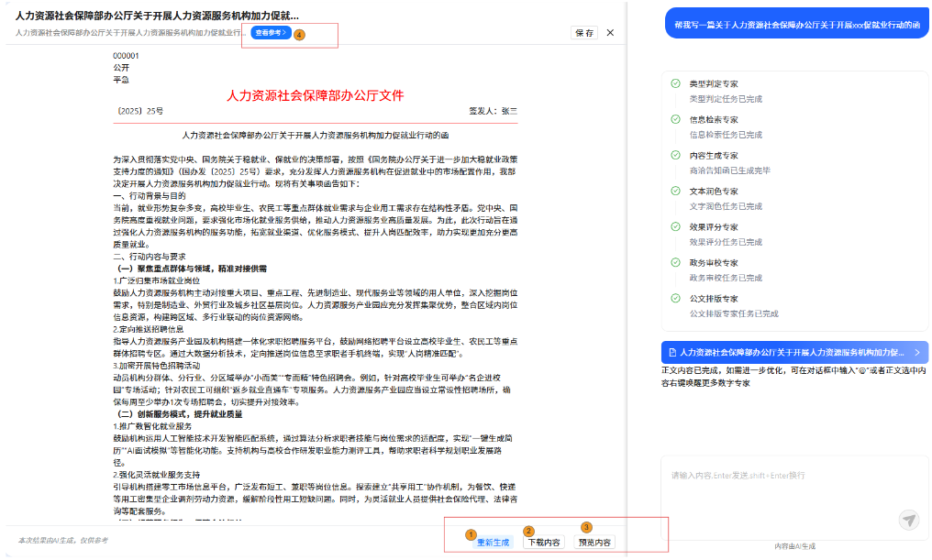932x560 pixels.
Task: Click the chat message input field
Action: point(780,486)
